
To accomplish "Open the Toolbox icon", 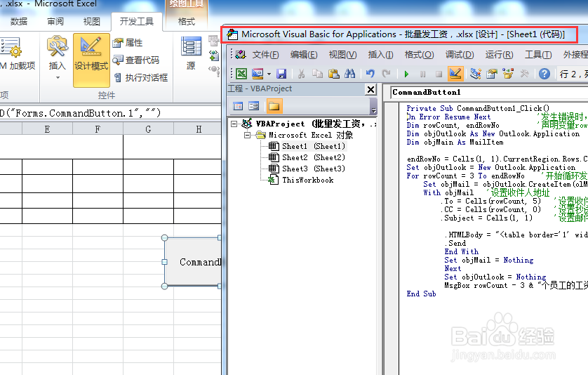I will pyautogui.click(x=524, y=74).
